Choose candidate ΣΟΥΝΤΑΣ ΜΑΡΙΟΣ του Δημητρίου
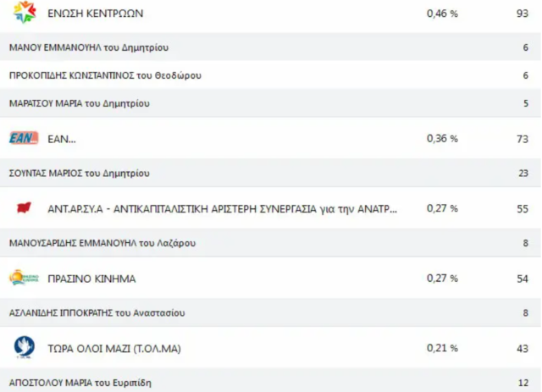This screenshot has height=392, width=542. [80, 173]
